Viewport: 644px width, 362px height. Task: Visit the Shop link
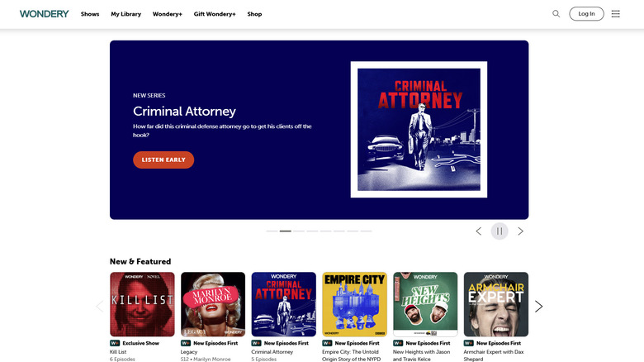[x=254, y=13]
